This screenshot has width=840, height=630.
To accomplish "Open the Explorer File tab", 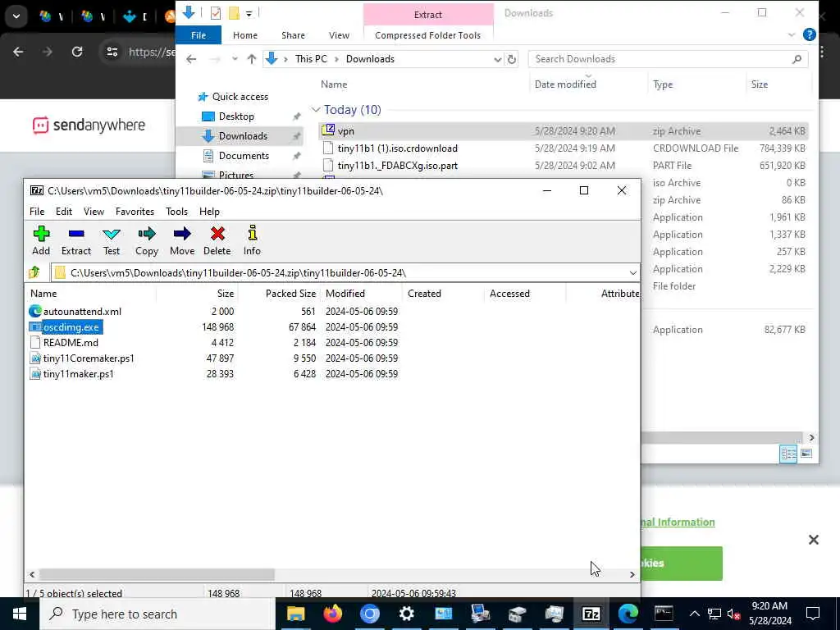I will point(199,35).
